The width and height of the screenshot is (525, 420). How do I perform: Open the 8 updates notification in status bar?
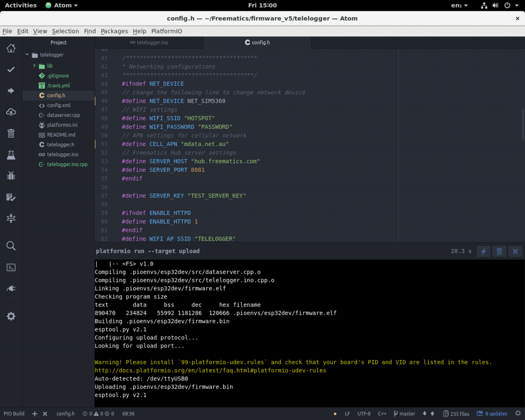point(492,413)
